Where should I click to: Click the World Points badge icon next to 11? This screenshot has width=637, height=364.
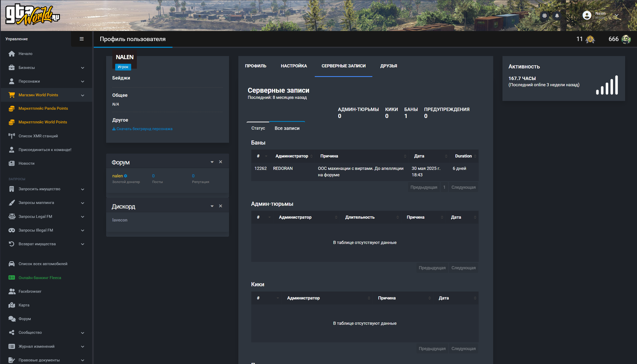point(590,39)
